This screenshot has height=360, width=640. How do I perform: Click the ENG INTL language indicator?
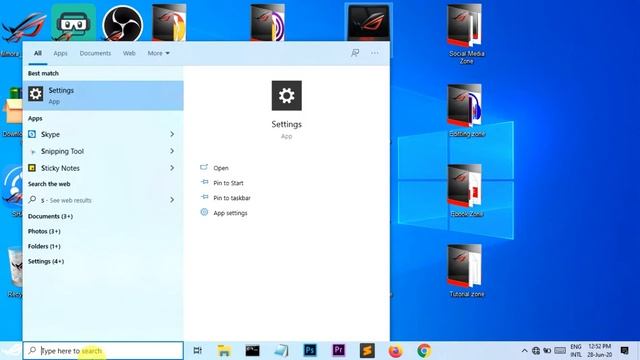coord(576,351)
